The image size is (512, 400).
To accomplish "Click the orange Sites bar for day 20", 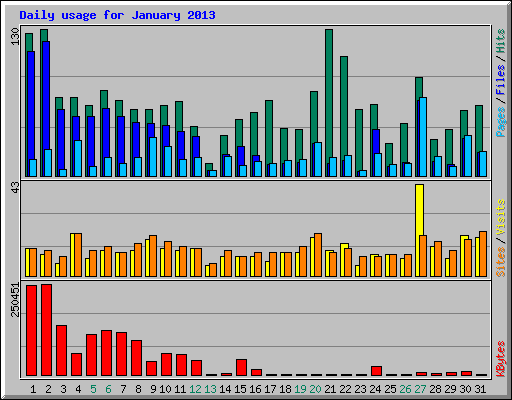I will (x=318, y=255).
